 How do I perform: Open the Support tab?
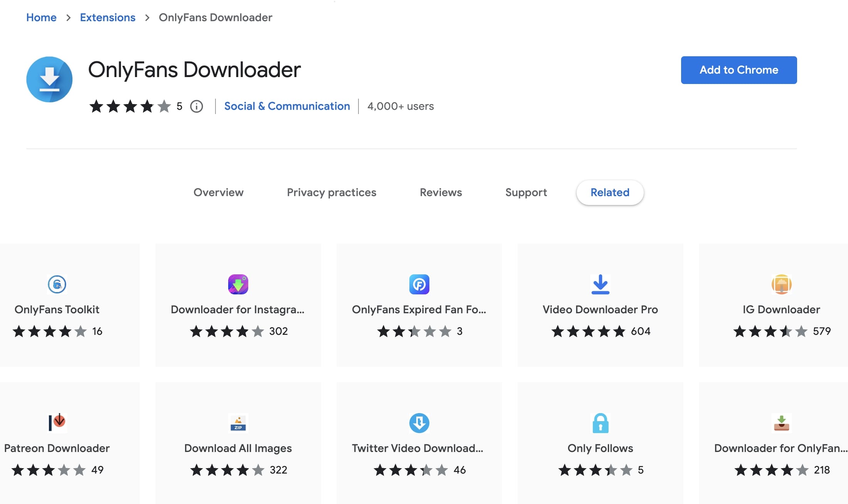526,192
